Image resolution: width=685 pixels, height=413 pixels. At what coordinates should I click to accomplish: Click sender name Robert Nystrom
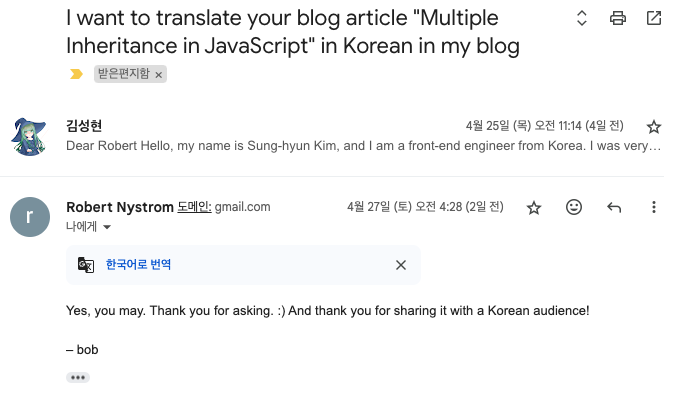(x=118, y=207)
